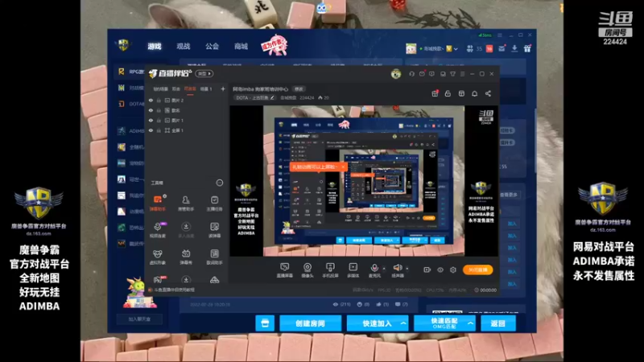The width and height of the screenshot is (644, 362).
Task: Open account dropdown chevron in platform header
Action: click(x=456, y=49)
